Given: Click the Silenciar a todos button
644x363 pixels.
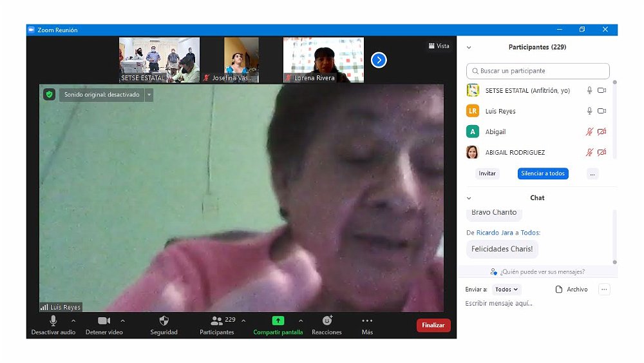Looking at the screenshot, I should [542, 173].
